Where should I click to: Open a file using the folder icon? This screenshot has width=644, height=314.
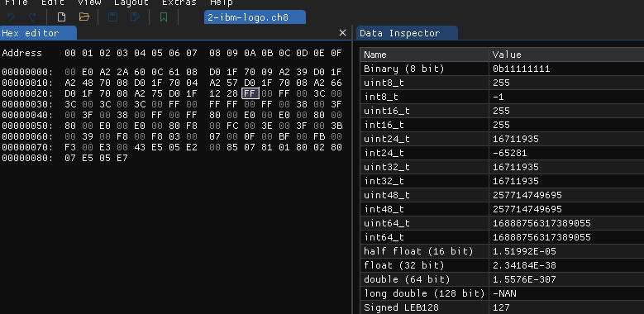84,17
